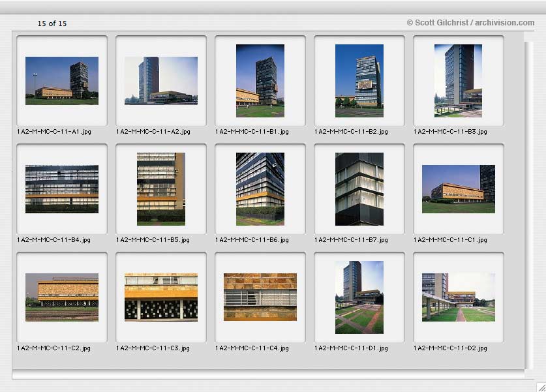Click filename label 1A2-M-MC-C-11-B7.jpg
The width and height of the screenshot is (546, 392).
(x=351, y=240)
